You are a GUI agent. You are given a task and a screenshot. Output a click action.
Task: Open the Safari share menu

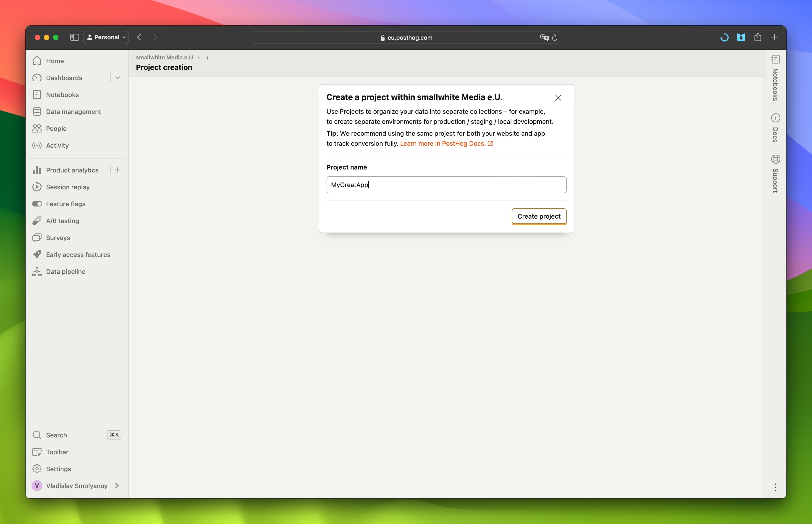758,37
